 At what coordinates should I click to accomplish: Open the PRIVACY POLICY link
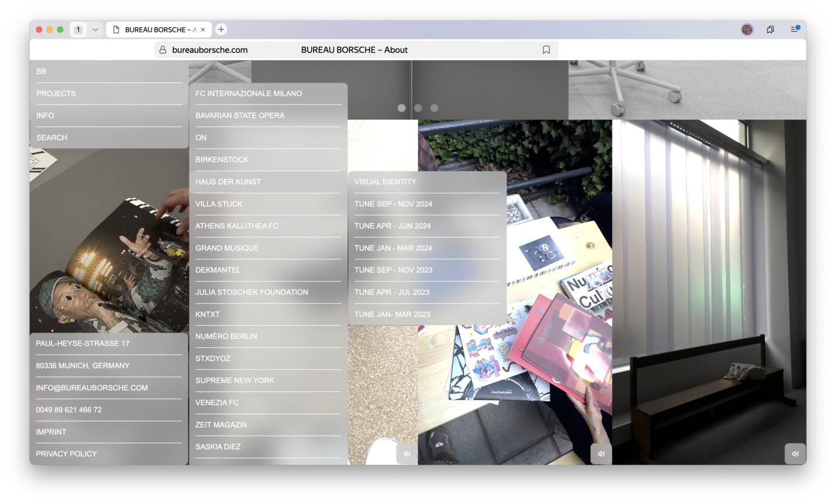click(x=109, y=454)
